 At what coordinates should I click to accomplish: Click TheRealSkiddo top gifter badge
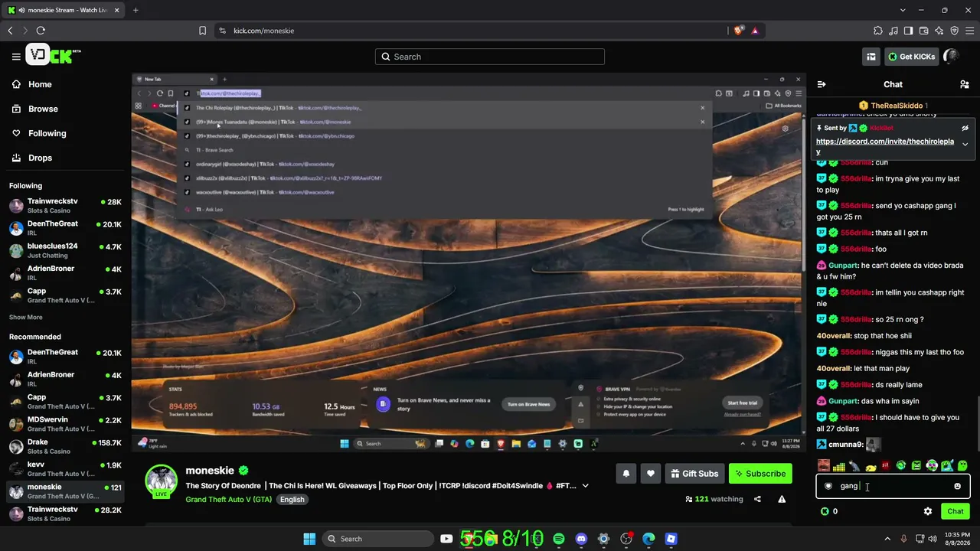click(893, 106)
